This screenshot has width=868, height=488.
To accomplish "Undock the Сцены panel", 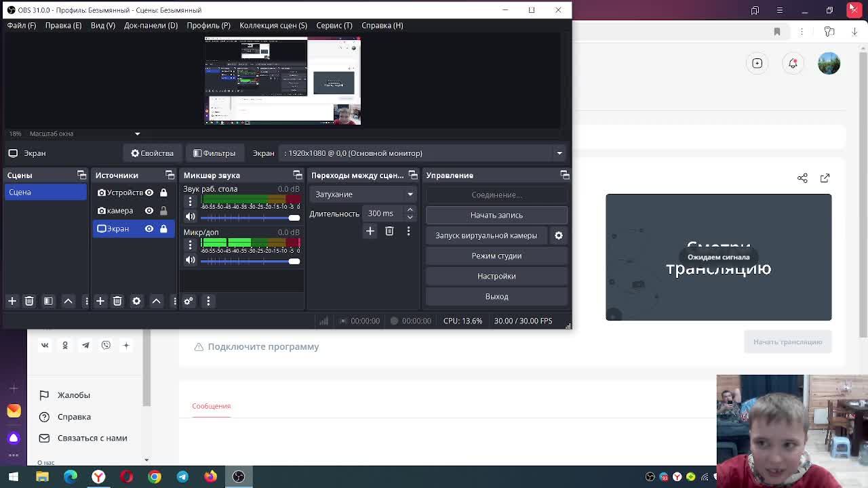I will tap(81, 175).
